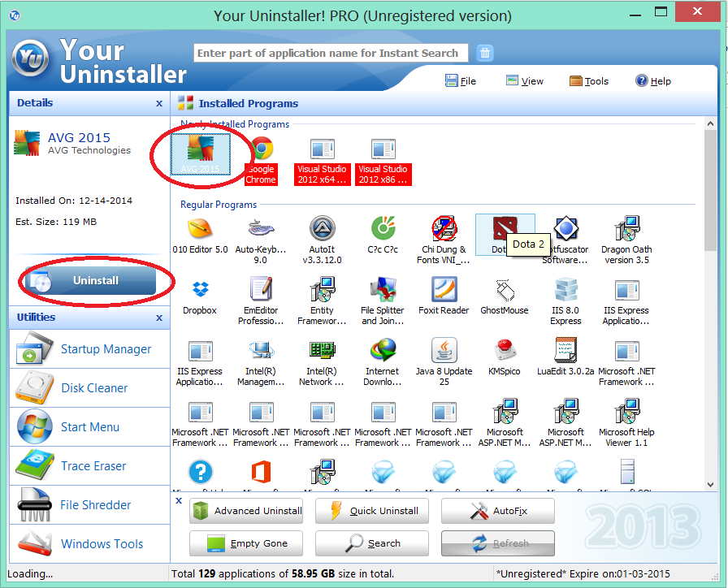The width and height of the screenshot is (728, 588).
Task: Select Dragon Oath version 3.5
Action: click(x=626, y=240)
